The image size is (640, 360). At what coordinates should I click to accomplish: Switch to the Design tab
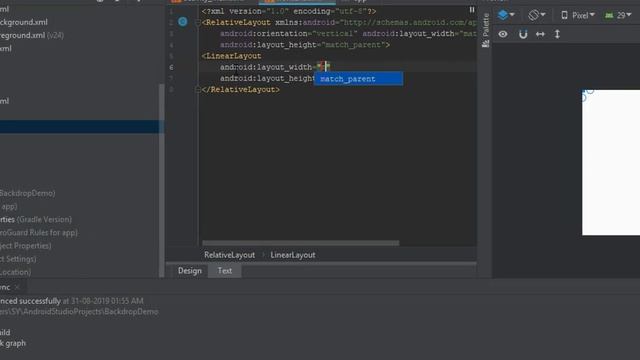pos(190,271)
